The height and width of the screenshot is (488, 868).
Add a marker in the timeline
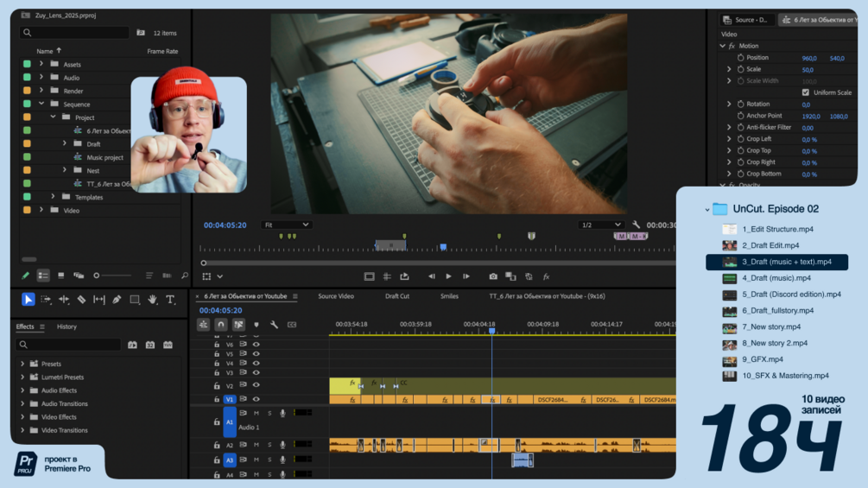pyautogui.click(x=257, y=325)
